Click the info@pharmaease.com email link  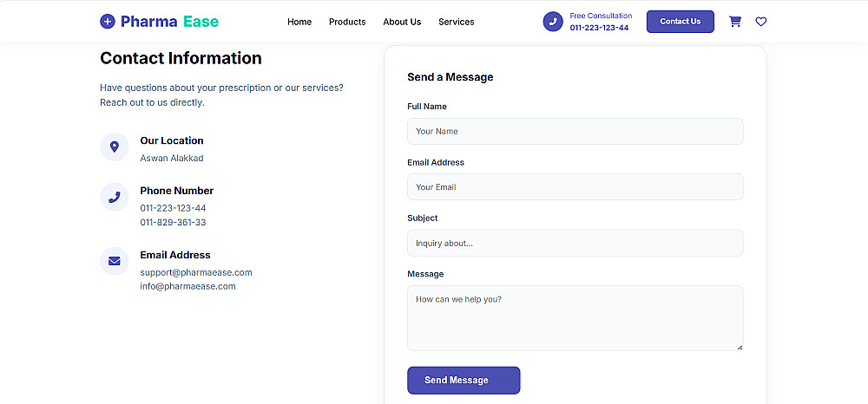187,286
